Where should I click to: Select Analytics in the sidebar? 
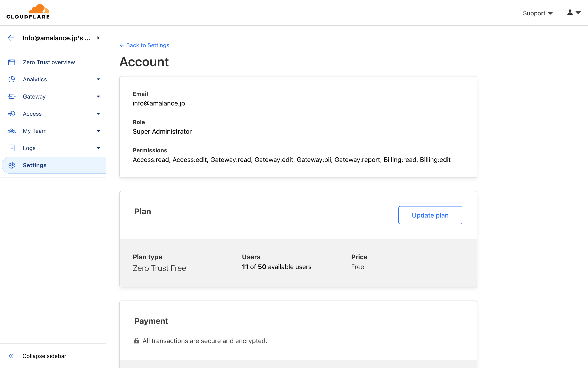coord(35,79)
